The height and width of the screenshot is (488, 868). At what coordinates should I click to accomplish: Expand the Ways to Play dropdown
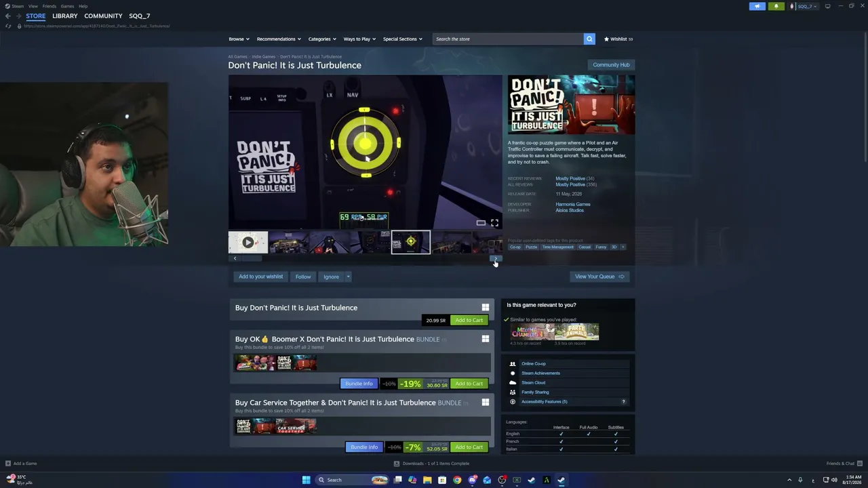click(359, 39)
